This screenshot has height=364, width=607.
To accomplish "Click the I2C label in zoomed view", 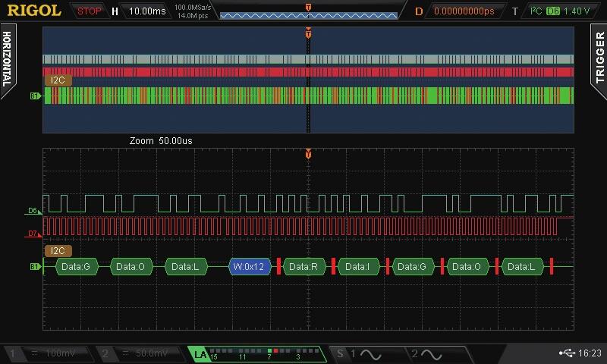I will click(x=57, y=251).
